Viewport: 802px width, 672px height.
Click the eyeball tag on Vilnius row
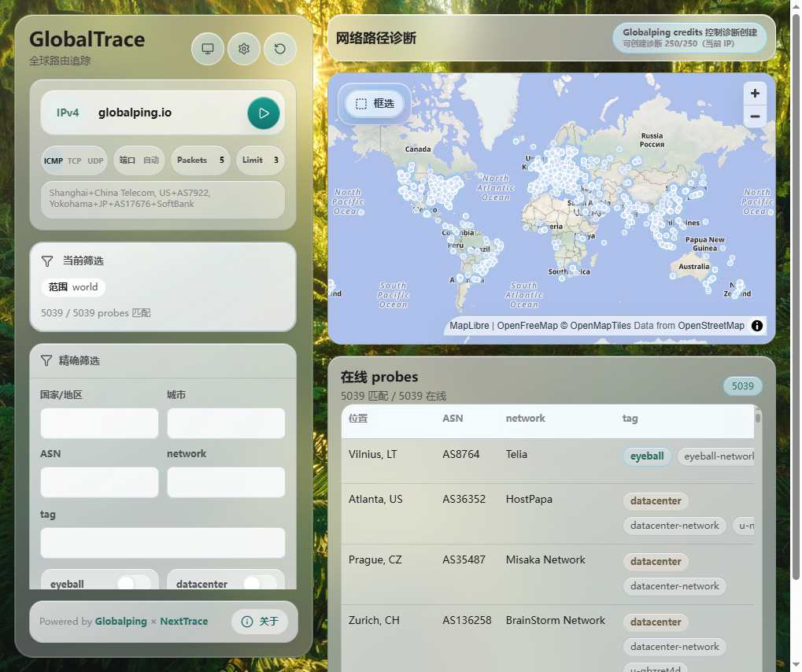pos(647,456)
